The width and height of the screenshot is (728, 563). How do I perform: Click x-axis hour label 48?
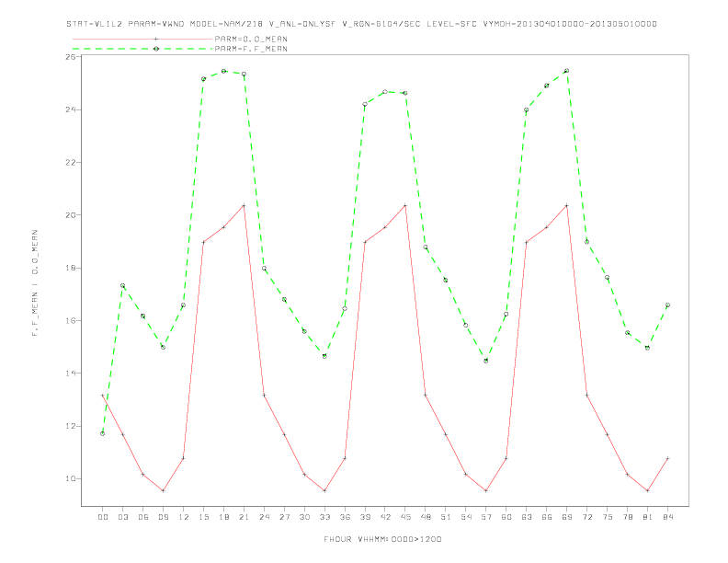coord(426,517)
